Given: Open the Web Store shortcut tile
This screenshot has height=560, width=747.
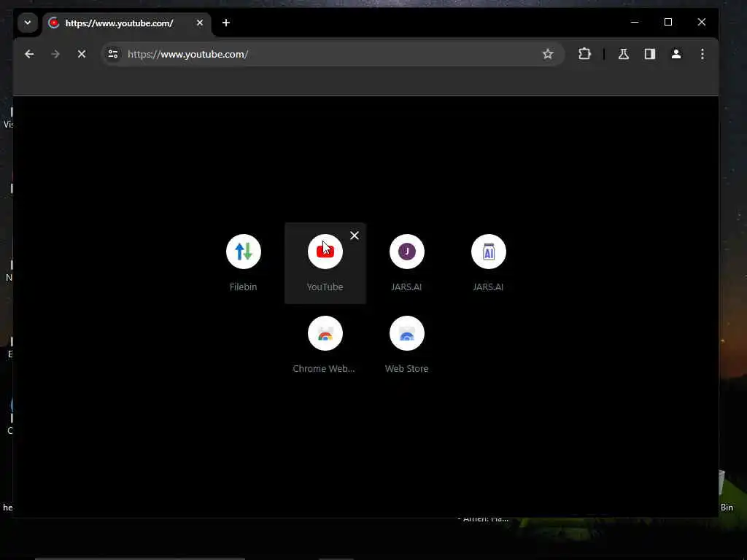Looking at the screenshot, I should coord(406,344).
